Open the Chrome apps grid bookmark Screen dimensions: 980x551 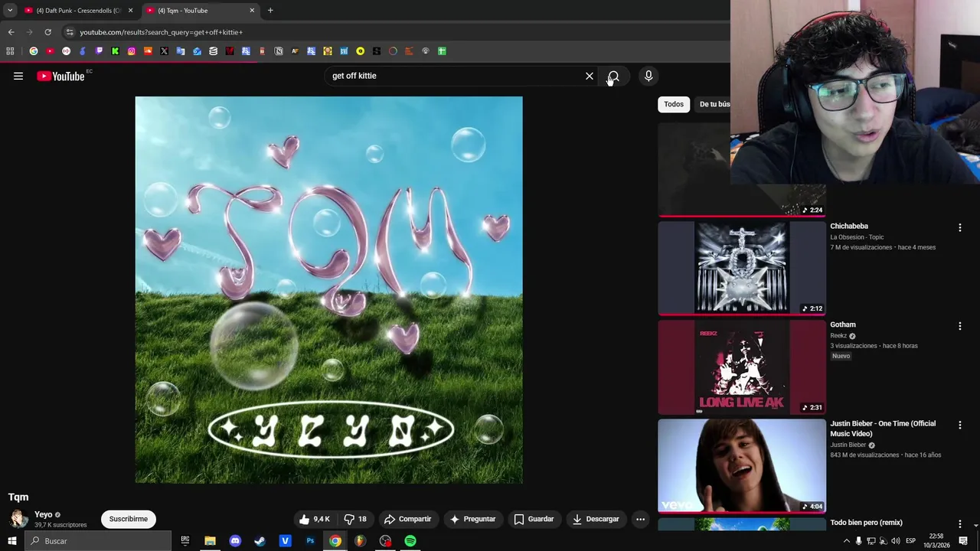(10, 51)
